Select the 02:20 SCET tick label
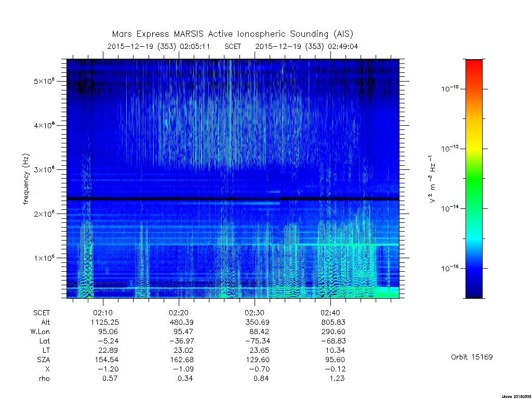This screenshot has width=532, height=399. [179, 313]
